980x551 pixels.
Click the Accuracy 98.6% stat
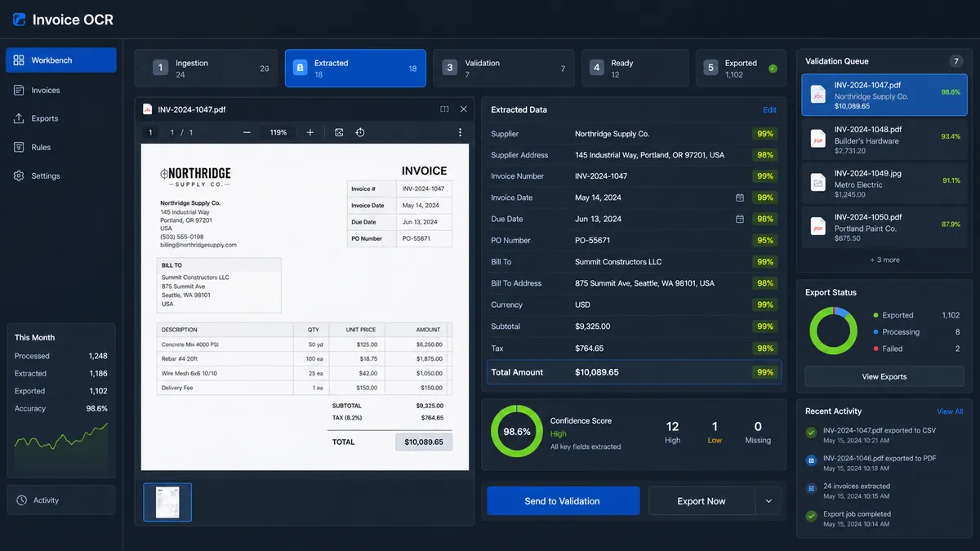(61, 408)
